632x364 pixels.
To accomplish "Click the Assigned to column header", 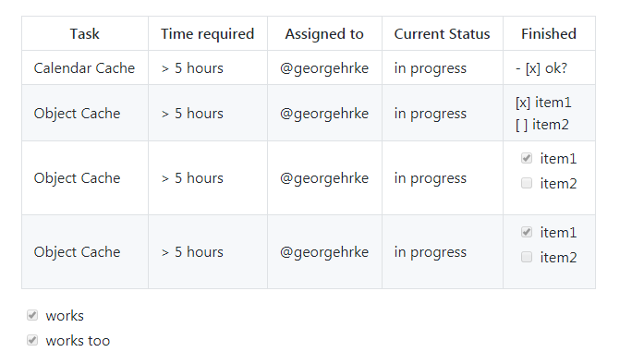I will [x=324, y=33].
